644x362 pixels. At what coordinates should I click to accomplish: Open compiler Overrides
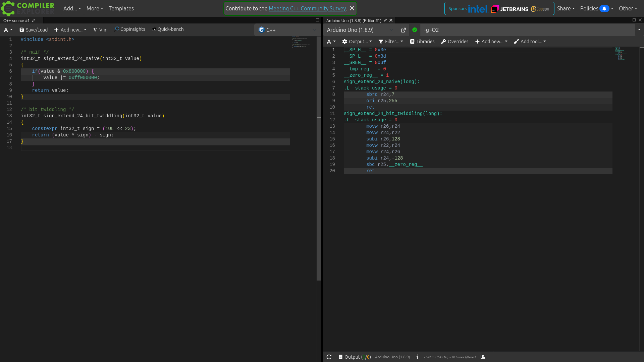pos(455,42)
